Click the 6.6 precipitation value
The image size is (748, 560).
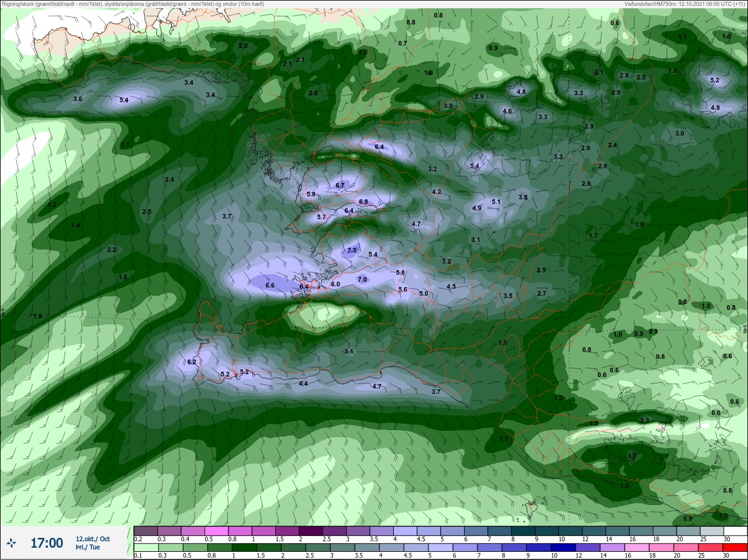point(270,286)
